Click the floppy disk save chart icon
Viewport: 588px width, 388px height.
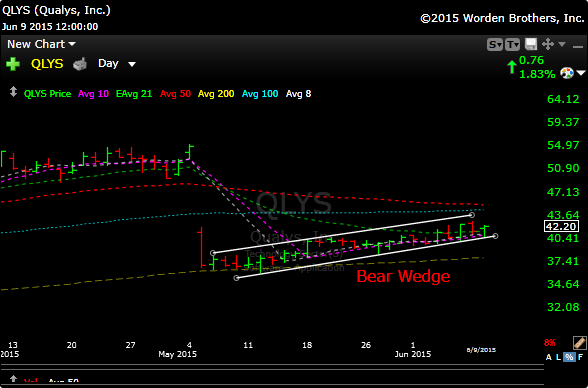point(531,44)
